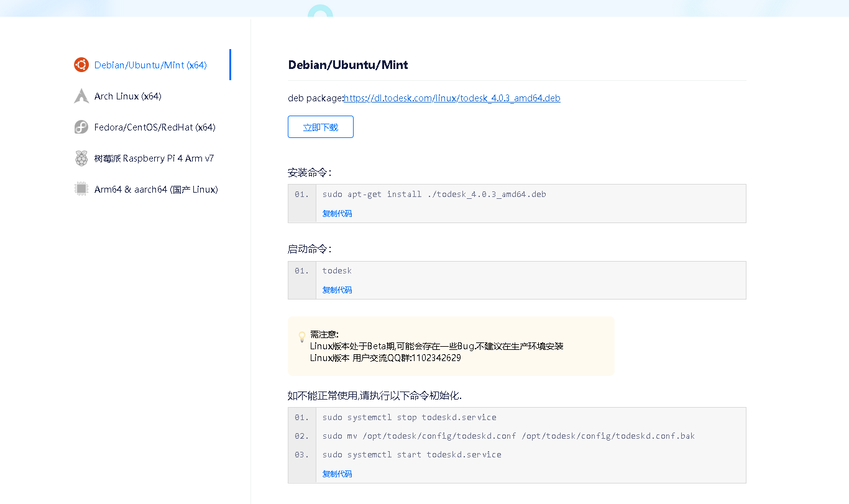Copy the startup command with 复制代码

[337, 290]
